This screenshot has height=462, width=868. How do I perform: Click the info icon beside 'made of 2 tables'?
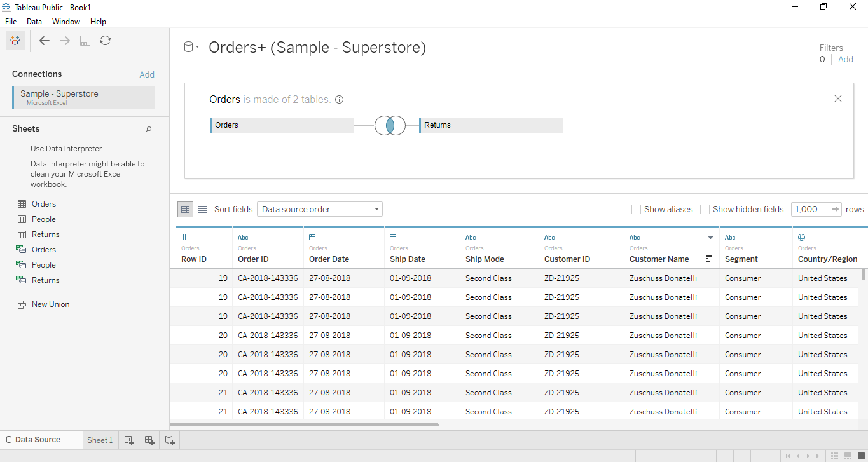click(x=340, y=100)
